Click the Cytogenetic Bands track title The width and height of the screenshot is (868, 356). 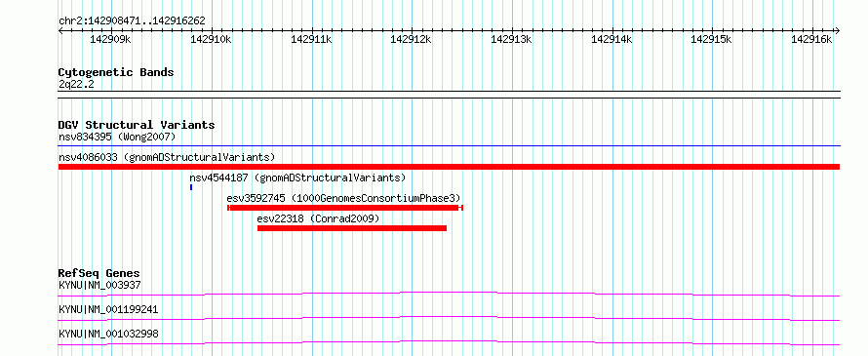point(116,72)
